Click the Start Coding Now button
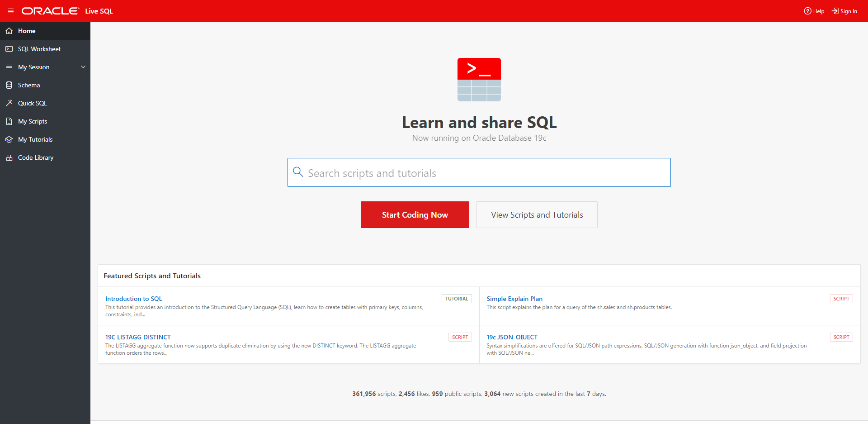868x424 pixels. (415, 215)
